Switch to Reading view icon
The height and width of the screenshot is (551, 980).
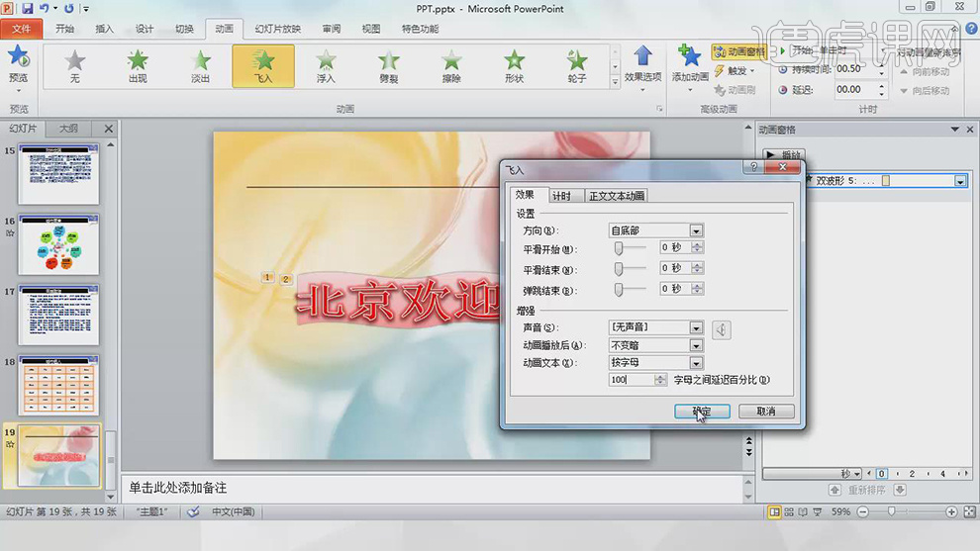point(803,511)
